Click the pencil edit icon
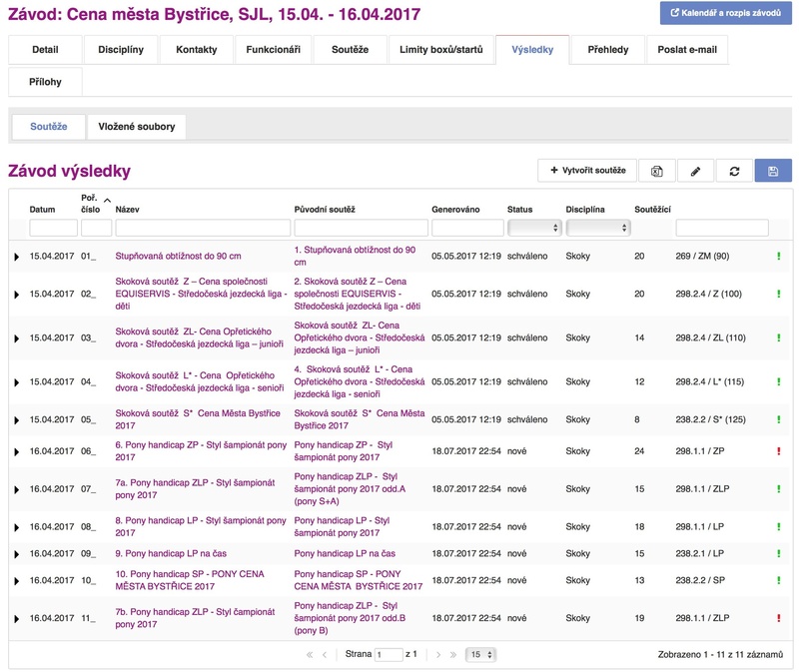The height and width of the screenshot is (672, 799). tap(695, 171)
